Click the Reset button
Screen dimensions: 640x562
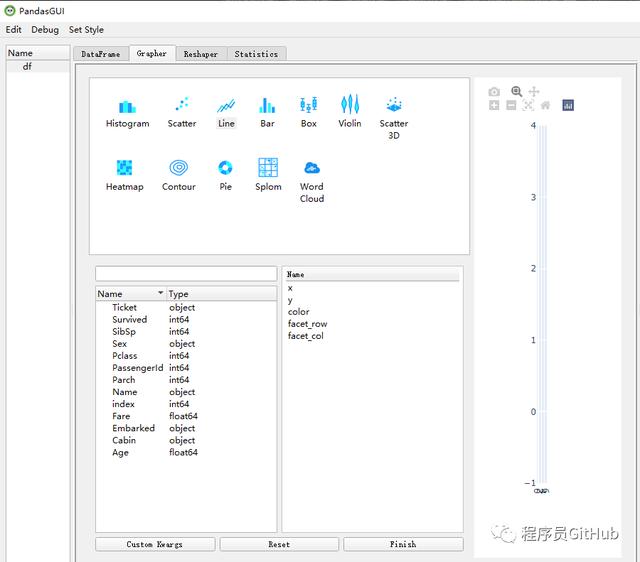pos(279,544)
